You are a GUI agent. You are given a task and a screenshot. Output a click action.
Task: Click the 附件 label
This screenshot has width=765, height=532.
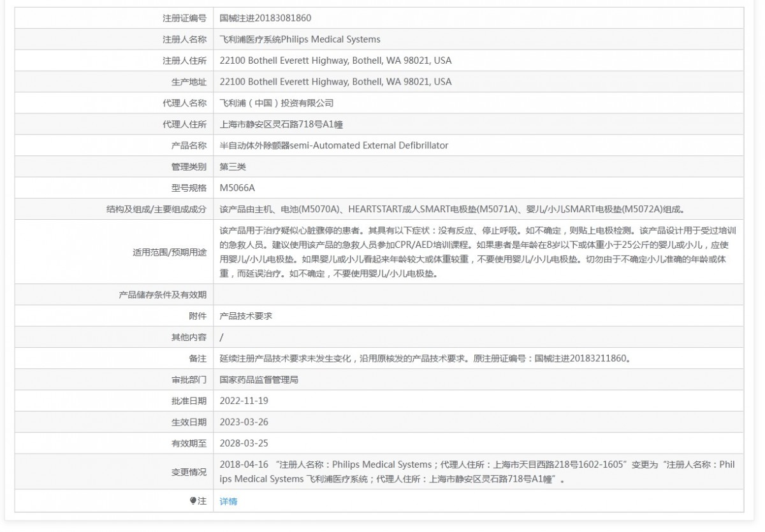click(x=198, y=315)
